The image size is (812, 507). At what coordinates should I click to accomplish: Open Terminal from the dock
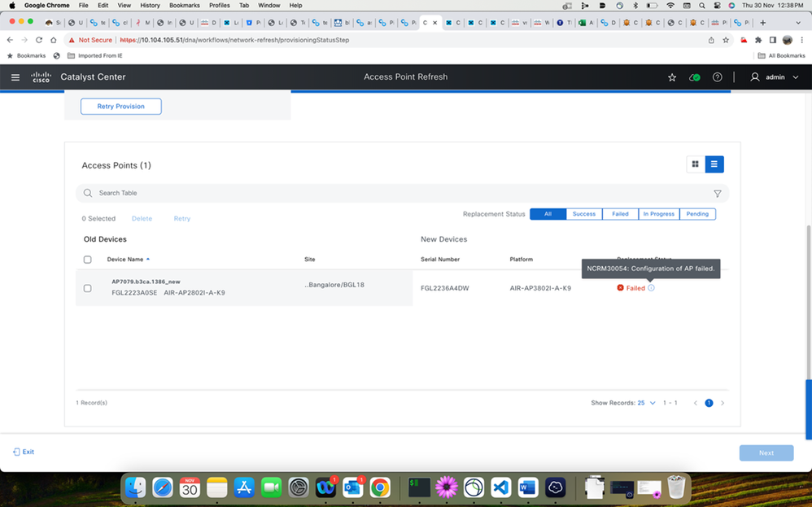coord(419,487)
